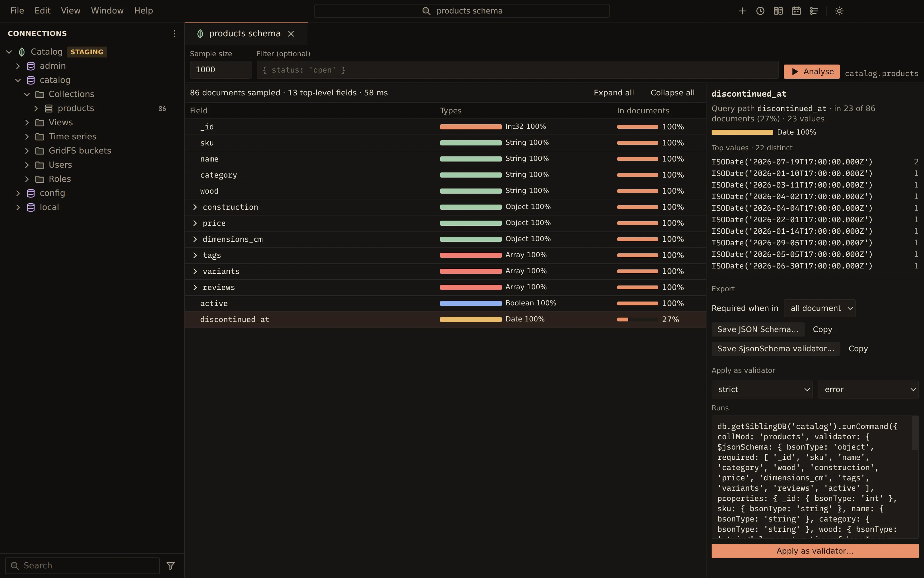This screenshot has width=924, height=578.
Task: Click Expand all
Action: (x=613, y=93)
